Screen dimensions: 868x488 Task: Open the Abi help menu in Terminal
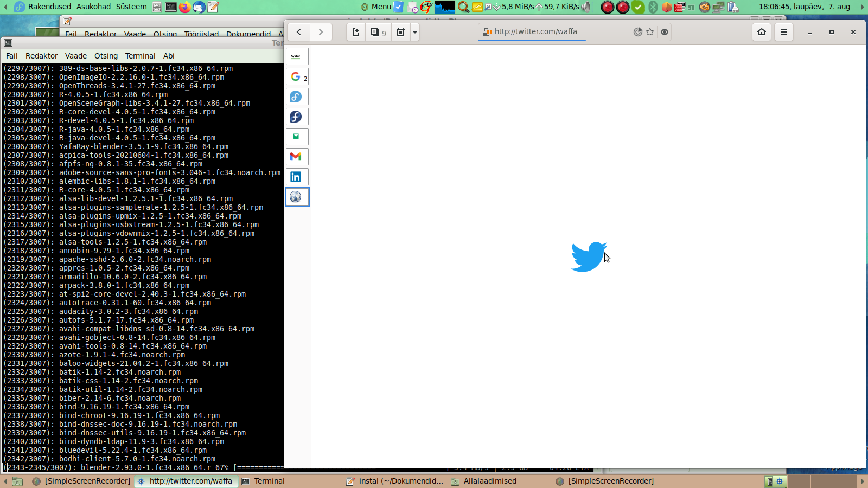pos(169,56)
